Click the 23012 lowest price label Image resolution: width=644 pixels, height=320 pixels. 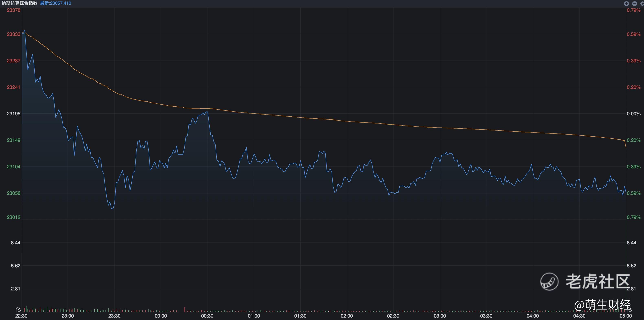pos(13,217)
